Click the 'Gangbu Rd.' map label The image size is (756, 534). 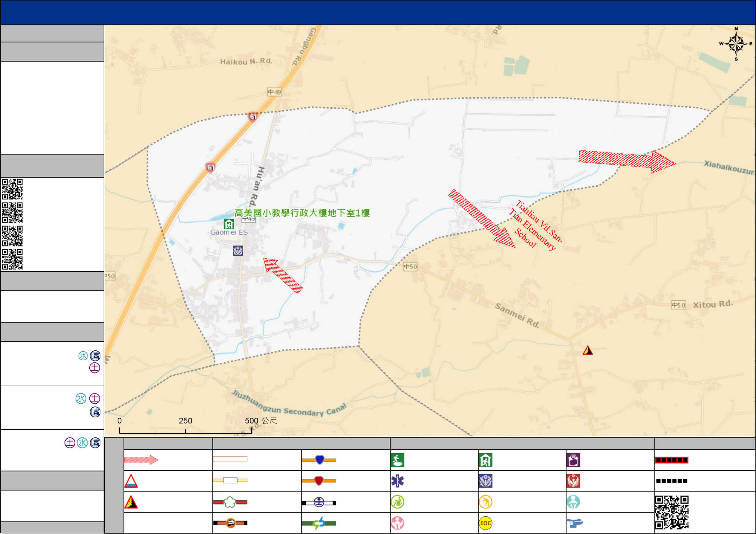(x=304, y=47)
